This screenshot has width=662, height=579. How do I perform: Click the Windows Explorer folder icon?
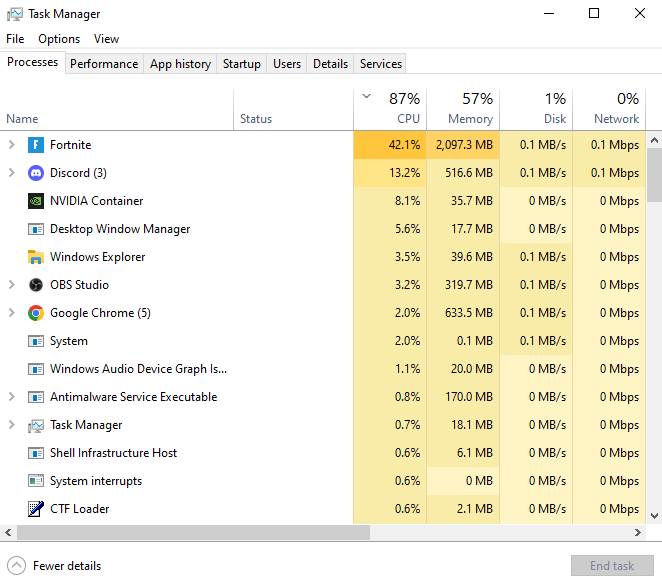click(36, 257)
